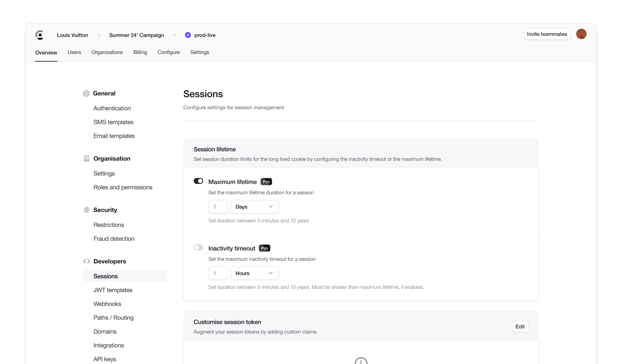Click the Pro badge beside Maximum lifetime
Image resolution: width=622 pixels, height=364 pixels.
pyautogui.click(x=267, y=182)
